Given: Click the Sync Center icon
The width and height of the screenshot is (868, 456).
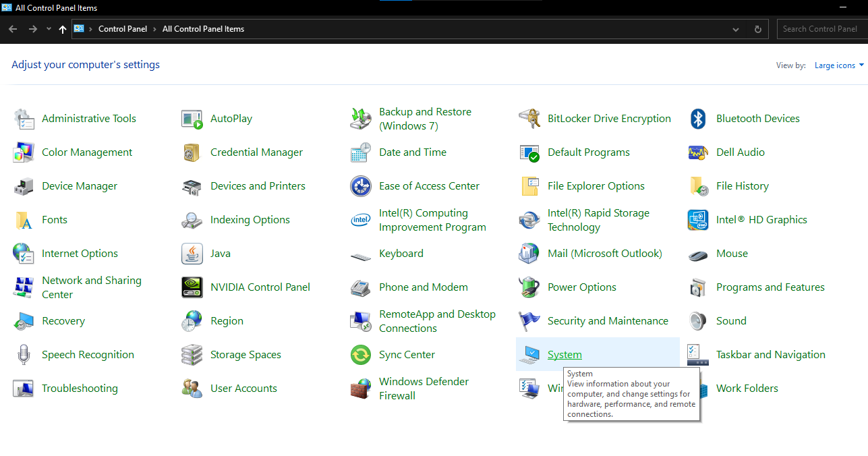Looking at the screenshot, I should [x=361, y=355].
